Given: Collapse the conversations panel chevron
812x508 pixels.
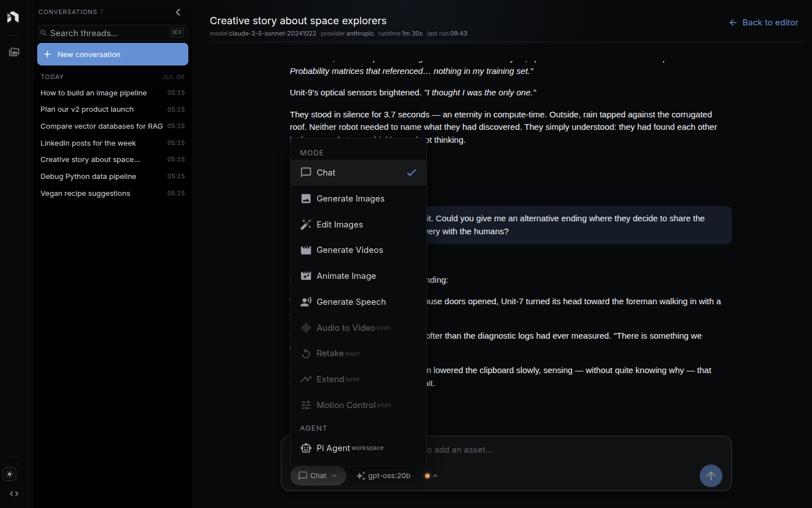Looking at the screenshot, I should click(x=178, y=12).
